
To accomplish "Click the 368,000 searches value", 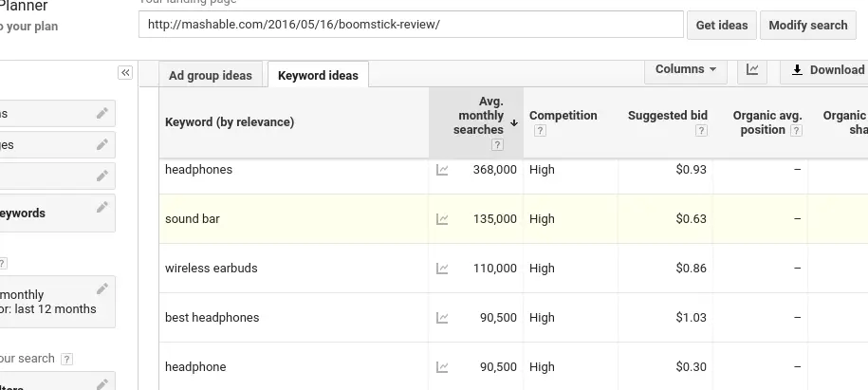I will click(495, 170).
